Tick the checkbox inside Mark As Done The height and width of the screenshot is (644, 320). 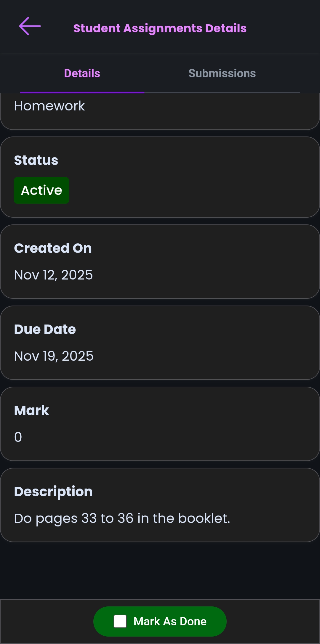(x=120, y=621)
